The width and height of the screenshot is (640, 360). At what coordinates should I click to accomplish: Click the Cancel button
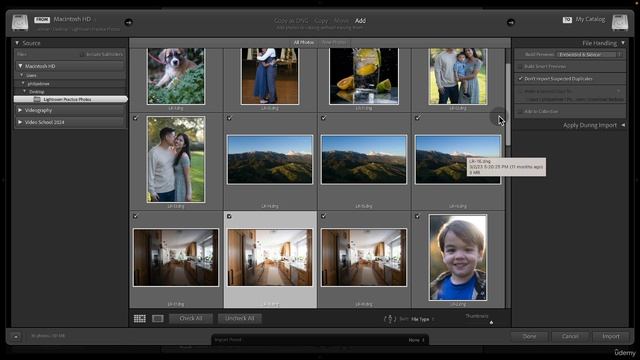[570, 336]
